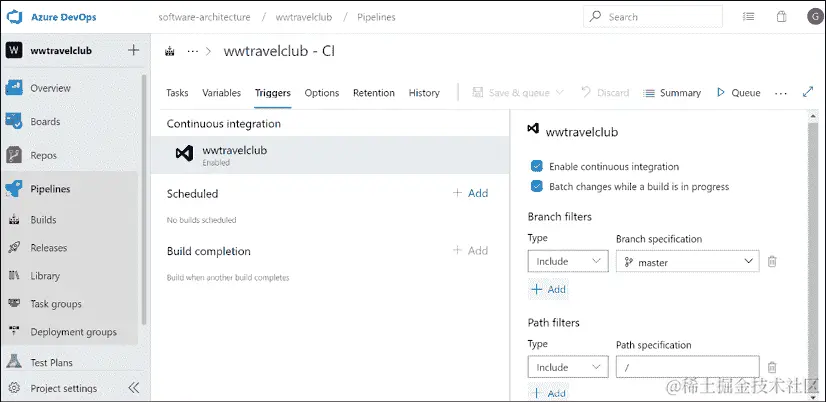The height and width of the screenshot is (402, 826).
Task: Click the wwtravelclub project W icon
Action: [x=14, y=51]
